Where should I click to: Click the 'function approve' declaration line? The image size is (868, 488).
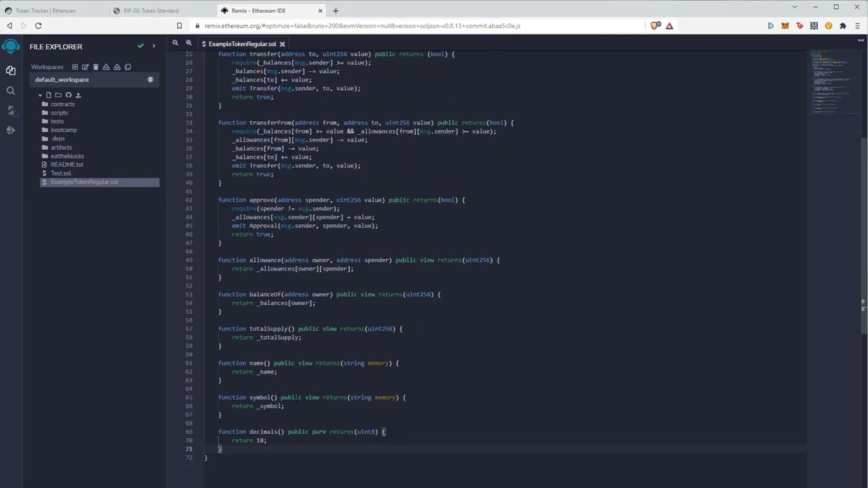[342, 200]
